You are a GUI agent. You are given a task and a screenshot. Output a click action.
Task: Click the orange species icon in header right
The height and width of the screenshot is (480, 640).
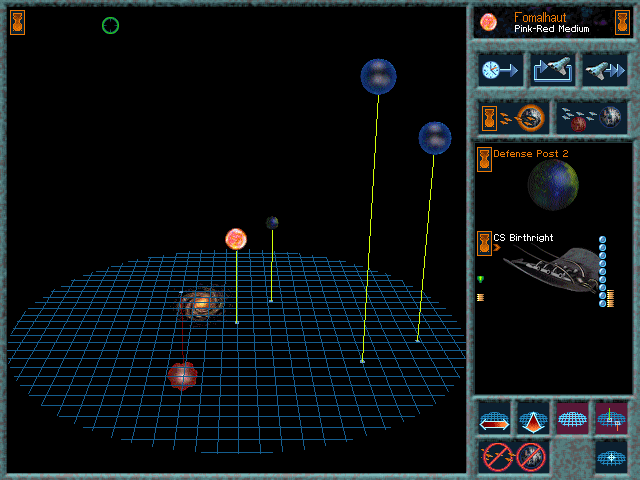pyautogui.click(x=622, y=22)
